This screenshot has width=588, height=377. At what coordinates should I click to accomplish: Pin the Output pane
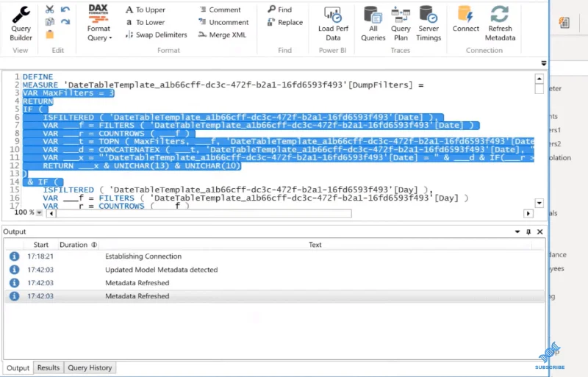click(x=528, y=231)
